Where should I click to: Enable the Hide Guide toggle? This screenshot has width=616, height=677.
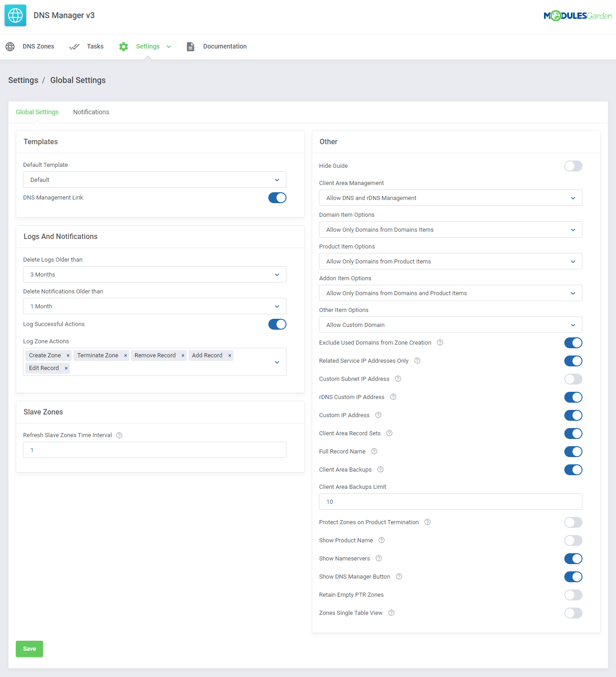coord(573,166)
